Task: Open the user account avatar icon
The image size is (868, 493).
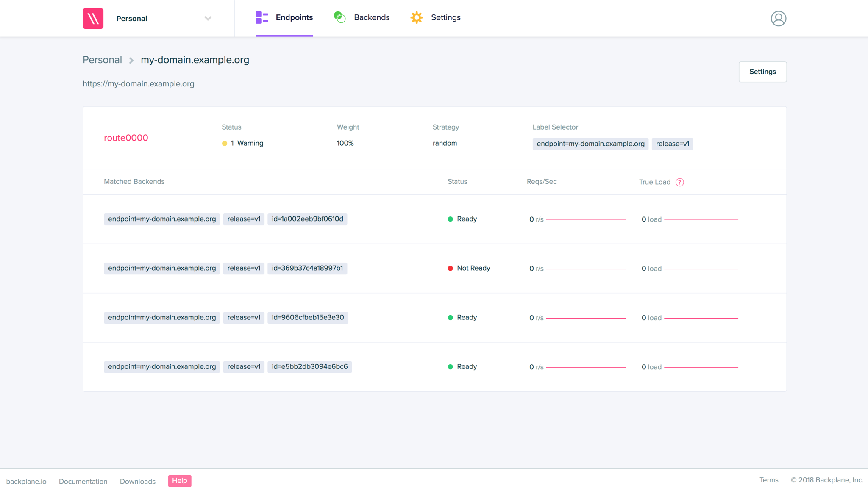Action: pyautogui.click(x=778, y=18)
